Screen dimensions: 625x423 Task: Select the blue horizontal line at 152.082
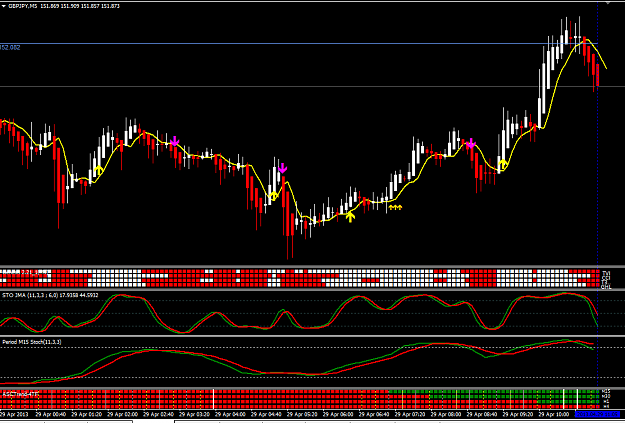pos(299,43)
